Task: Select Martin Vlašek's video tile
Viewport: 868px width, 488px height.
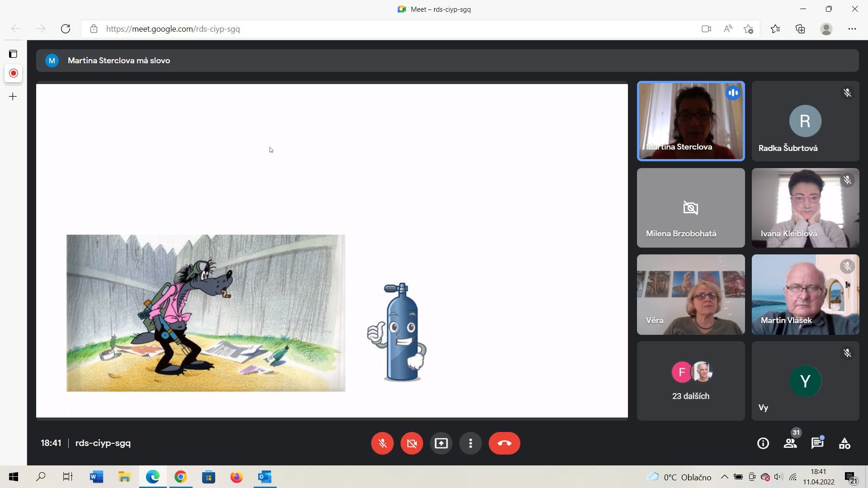Action: 806,295
